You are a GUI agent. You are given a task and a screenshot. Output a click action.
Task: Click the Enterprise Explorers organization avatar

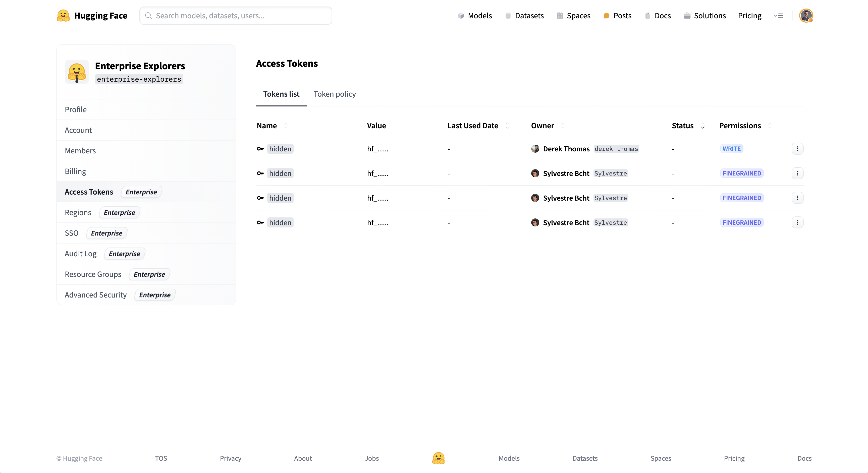(77, 72)
